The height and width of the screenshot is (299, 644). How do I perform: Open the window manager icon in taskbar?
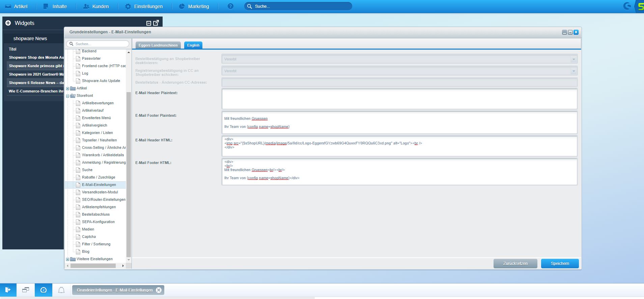point(26,290)
